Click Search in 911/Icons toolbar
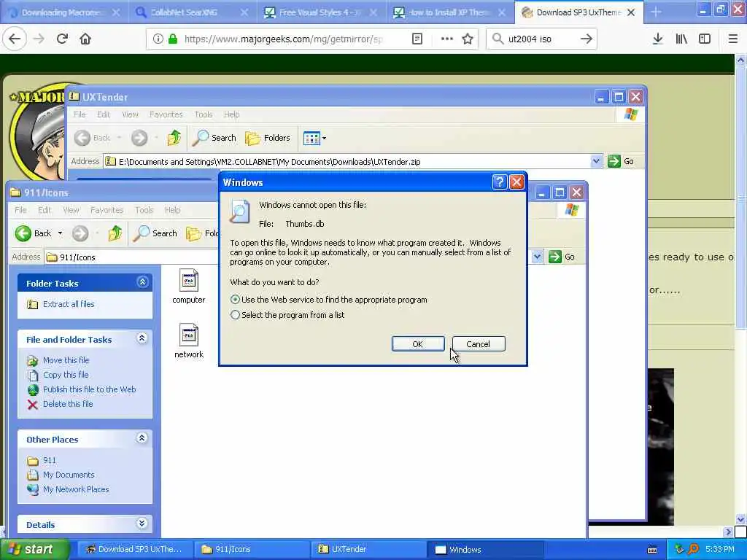The width and height of the screenshot is (747, 560). pyautogui.click(x=155, y=233)
